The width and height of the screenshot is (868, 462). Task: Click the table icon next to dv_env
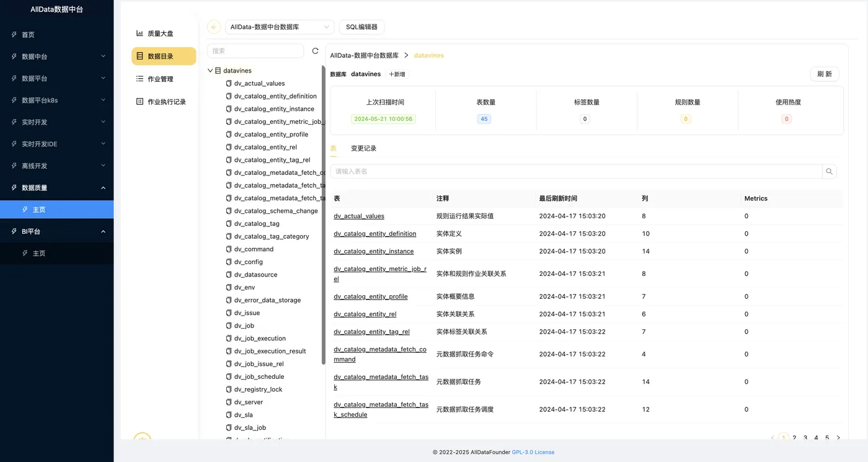[229, 288]
